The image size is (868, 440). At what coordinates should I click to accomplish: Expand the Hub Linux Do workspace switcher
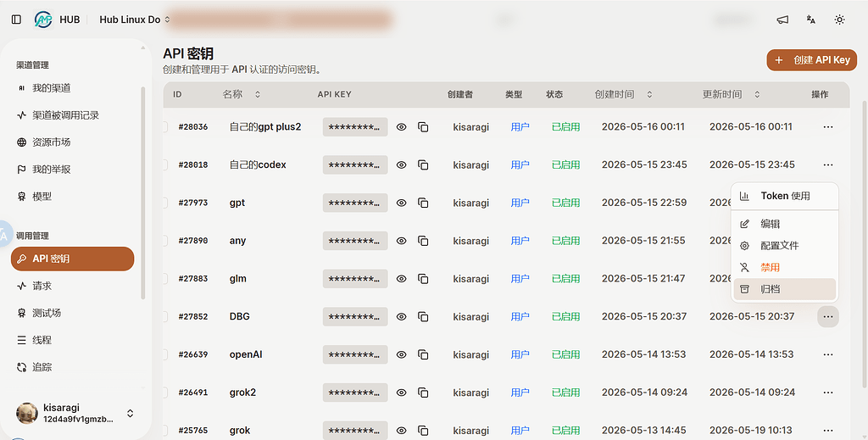coord(135,19)
